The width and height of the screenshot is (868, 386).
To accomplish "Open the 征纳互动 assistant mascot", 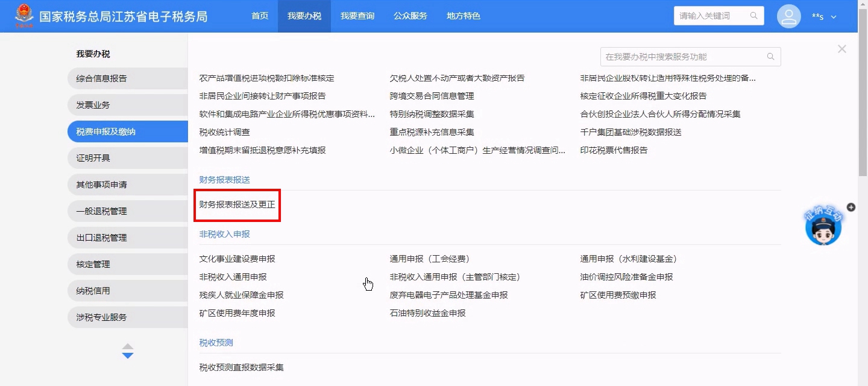I will (x=823, y=227).
